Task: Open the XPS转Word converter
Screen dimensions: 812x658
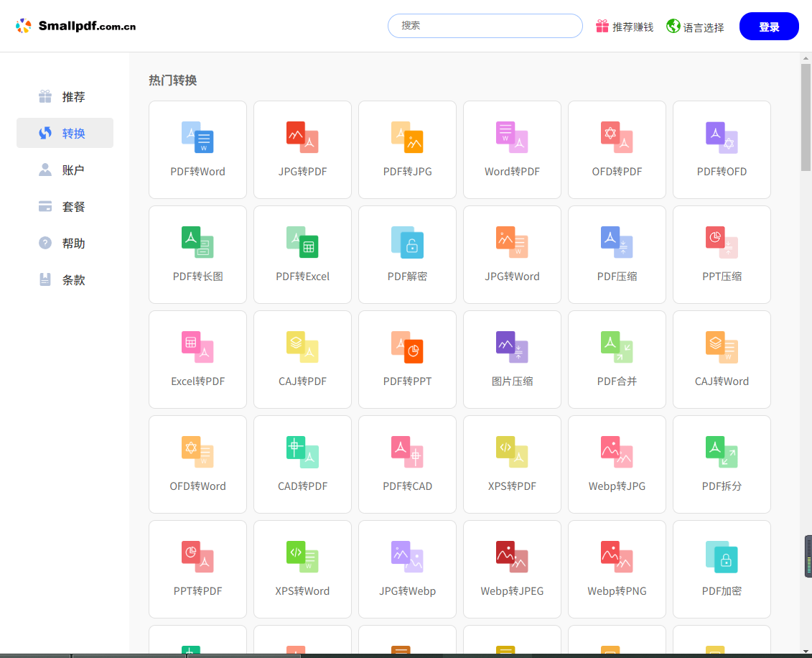Action: (302, 570)
